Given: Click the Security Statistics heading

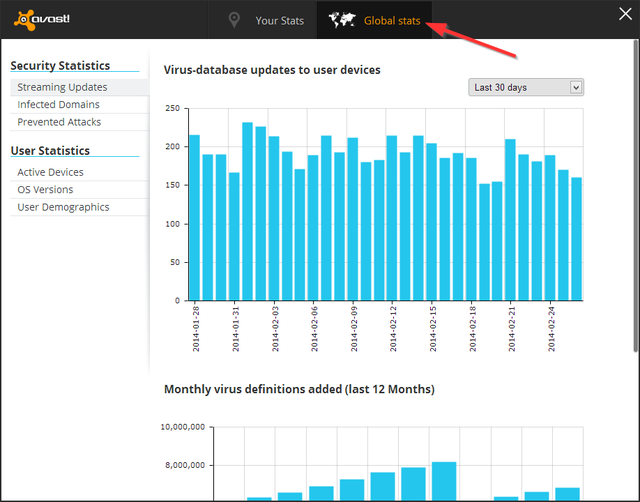Looking at the screenshot, I should click(60, 65).
